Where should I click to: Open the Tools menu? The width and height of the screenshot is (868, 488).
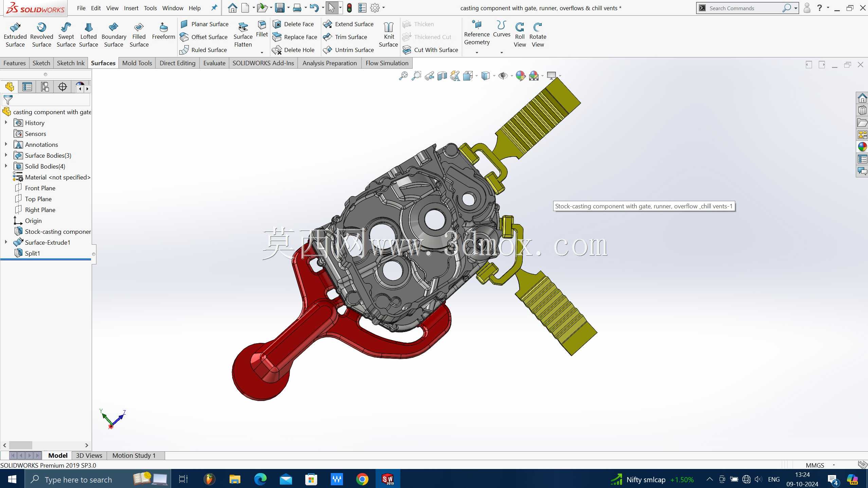tap(150, 8)
